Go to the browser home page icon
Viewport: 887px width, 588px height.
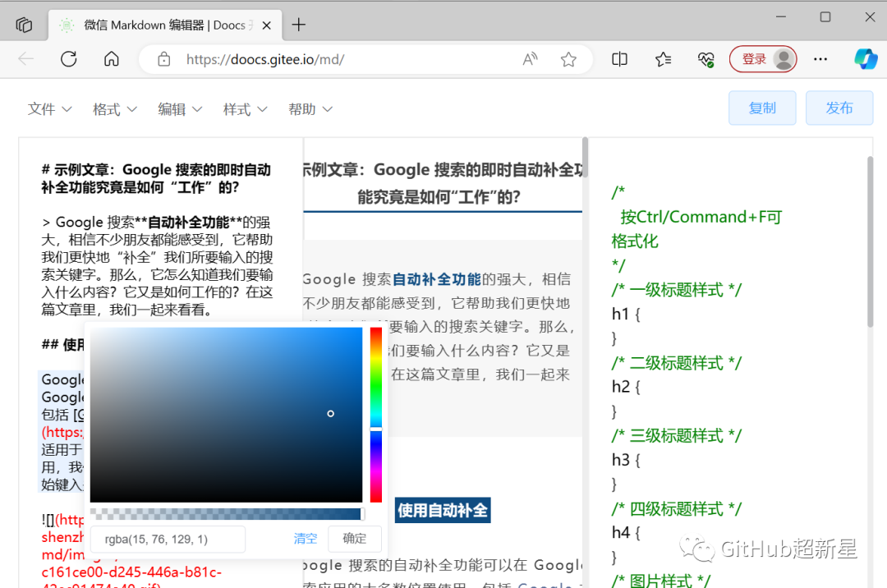click(112, 59)
